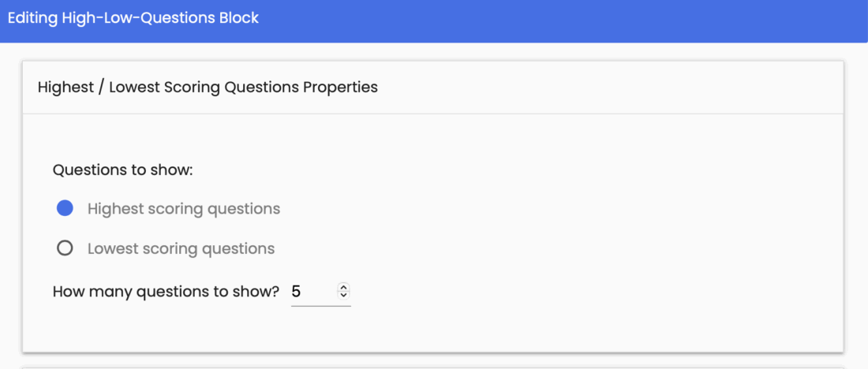Select the Highest scoring questions radio button

(65, 209)
